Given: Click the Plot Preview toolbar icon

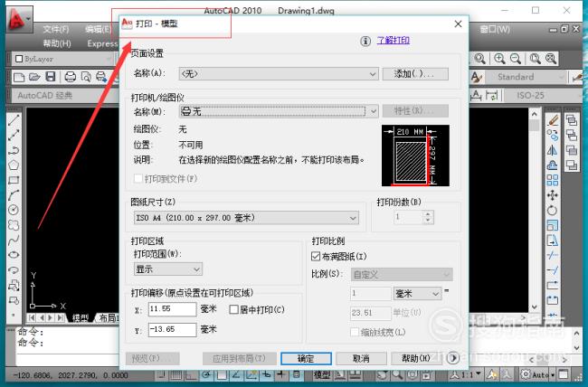Looking at the screenshot, I should click(86, 77).
